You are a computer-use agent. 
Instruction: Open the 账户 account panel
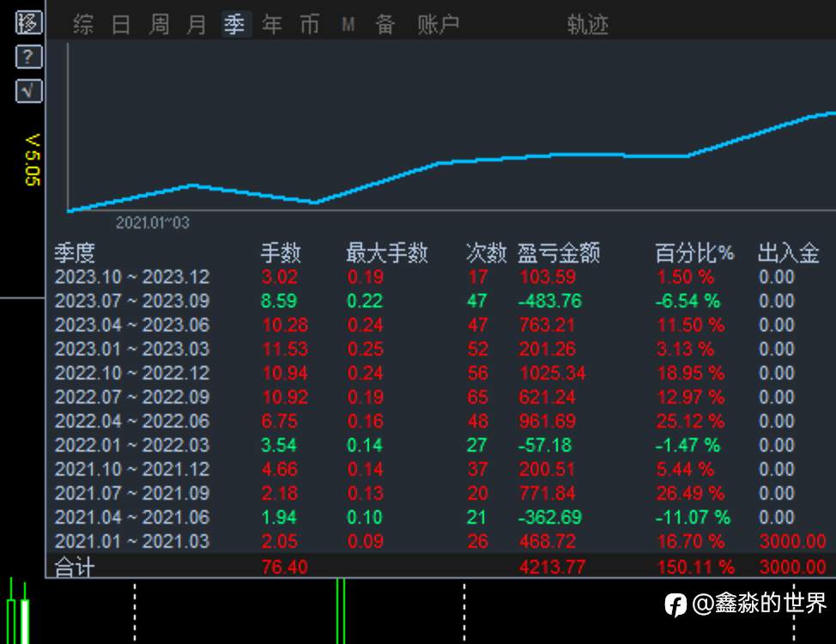click(438, 24)
